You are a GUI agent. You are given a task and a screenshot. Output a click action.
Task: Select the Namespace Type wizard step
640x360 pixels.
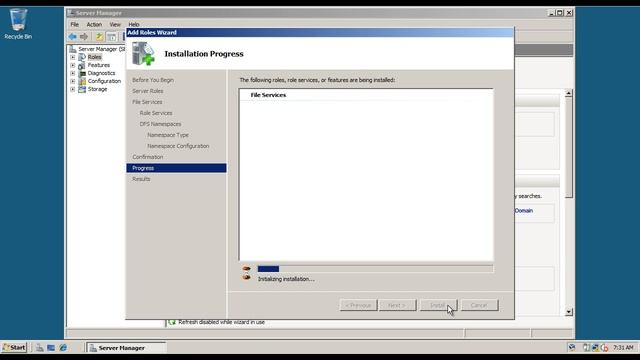coord(168,135)
